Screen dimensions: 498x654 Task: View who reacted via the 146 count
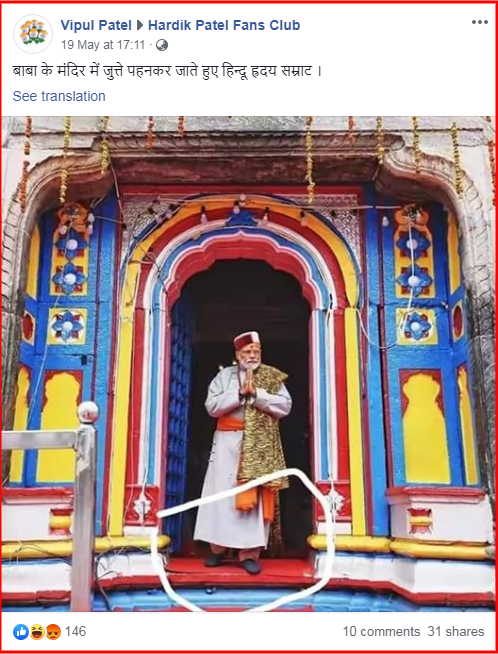[x=75, y=631]
